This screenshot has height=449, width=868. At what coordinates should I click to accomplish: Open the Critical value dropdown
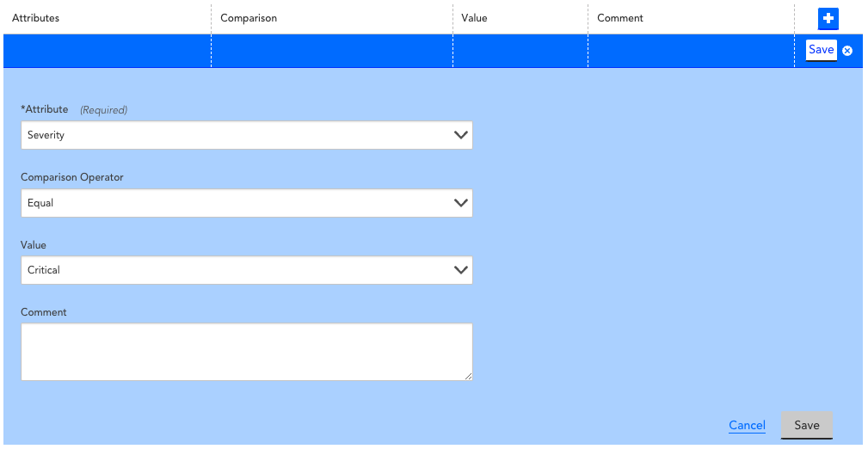[x=247, y=270]
